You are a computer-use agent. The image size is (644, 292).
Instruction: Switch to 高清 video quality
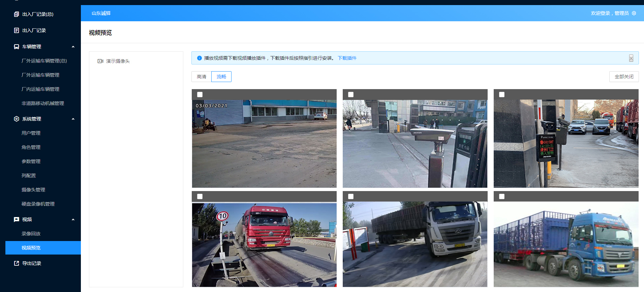(202, 77)
